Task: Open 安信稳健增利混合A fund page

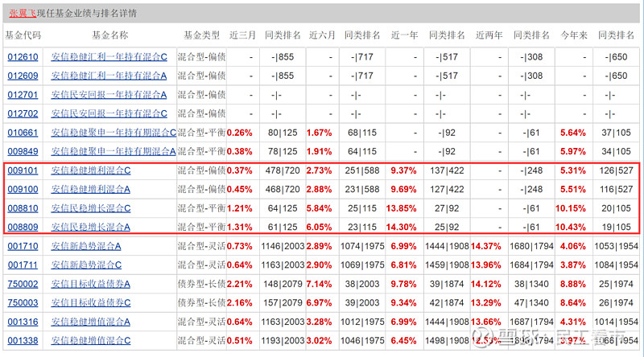Action: [90, 189]
